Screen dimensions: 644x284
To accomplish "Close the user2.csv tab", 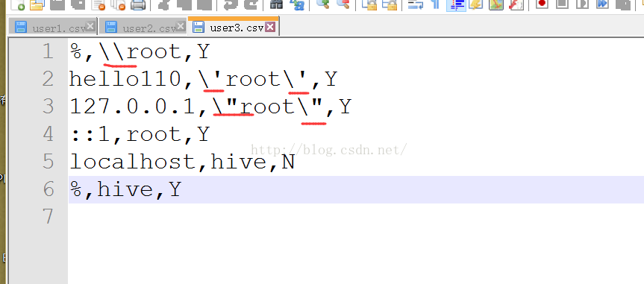I will click(181, 27).
